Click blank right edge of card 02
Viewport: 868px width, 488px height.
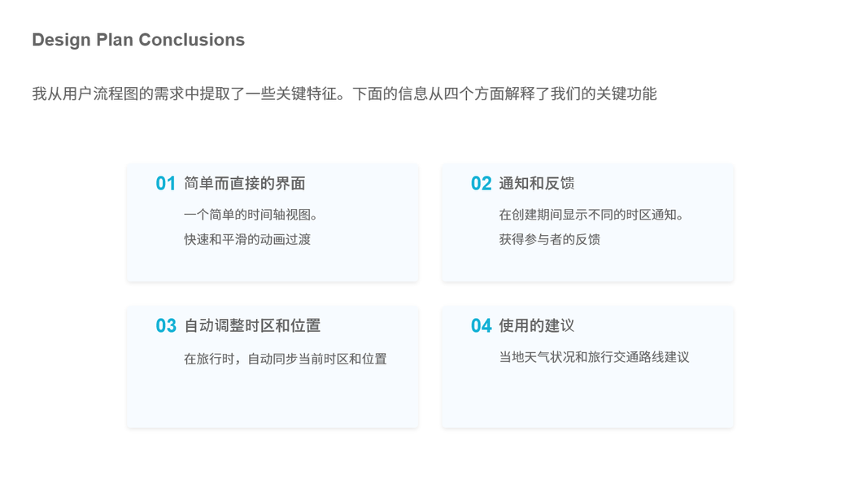point(716,244)
